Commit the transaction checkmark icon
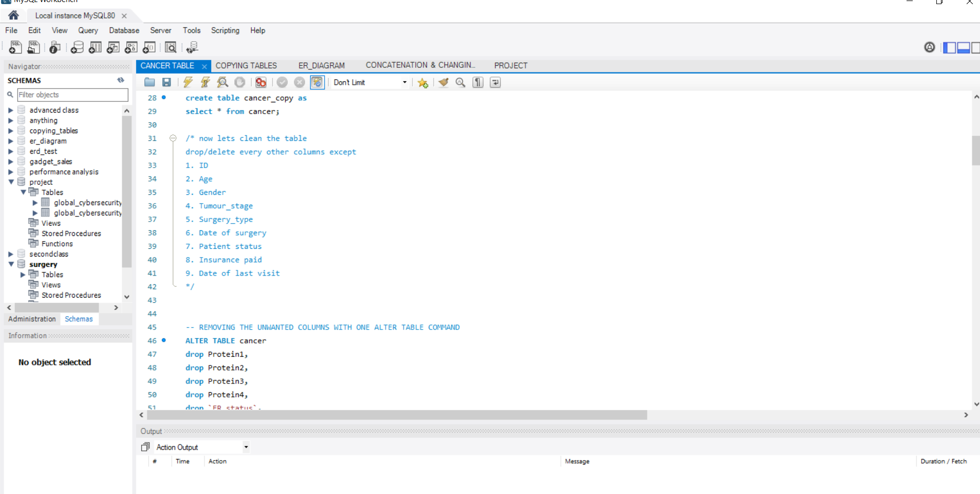980x494 pixels. click(282, 82)
